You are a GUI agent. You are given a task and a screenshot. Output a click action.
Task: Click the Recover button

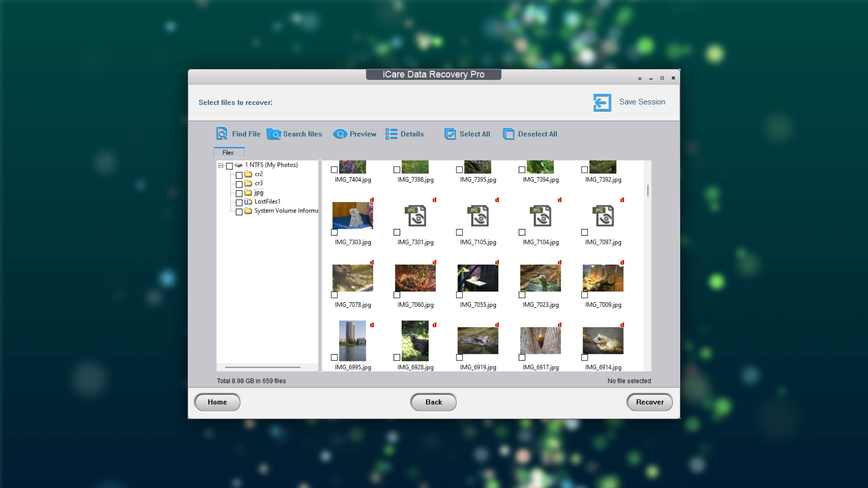[650, 402]
